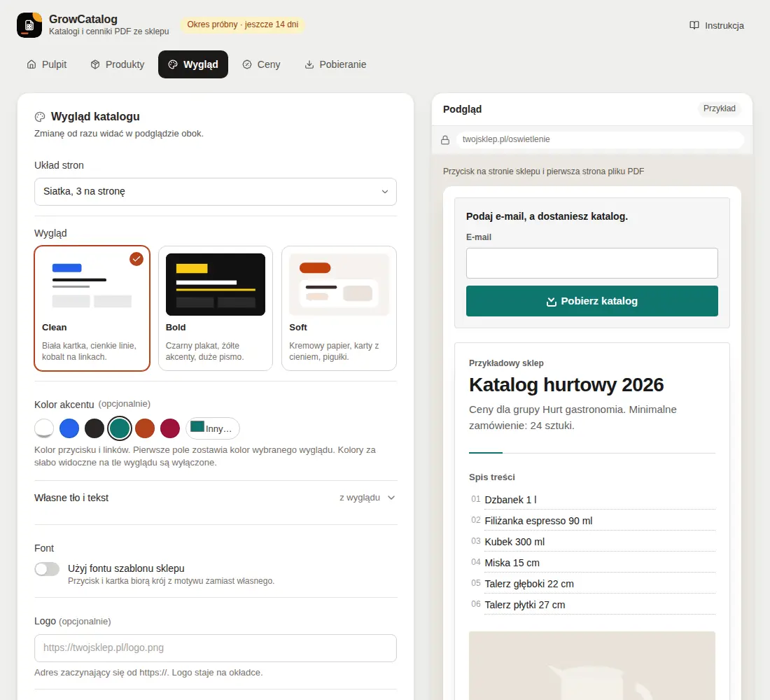
Task: Expand the Własne tło i tekst section
Action: coord(216,498)
